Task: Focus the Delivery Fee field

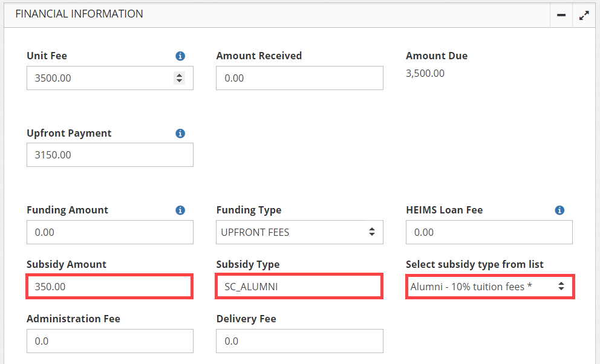Action: click(x=299, y=341)
